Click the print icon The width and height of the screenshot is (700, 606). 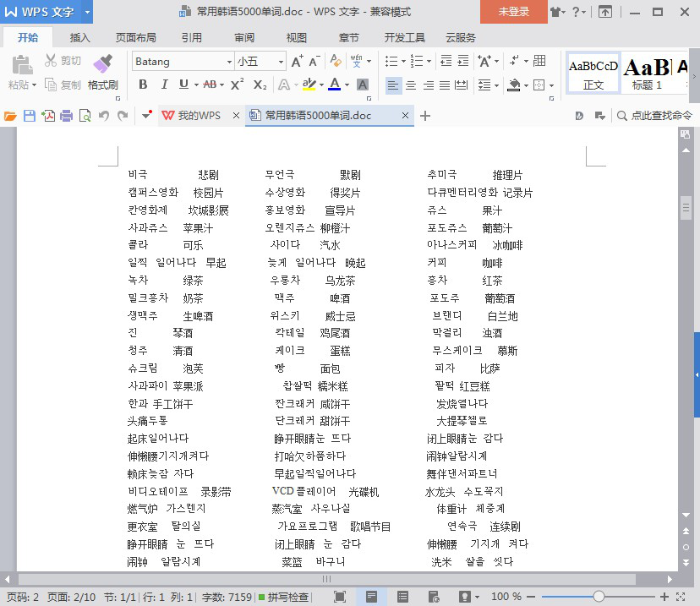(66, 116)
